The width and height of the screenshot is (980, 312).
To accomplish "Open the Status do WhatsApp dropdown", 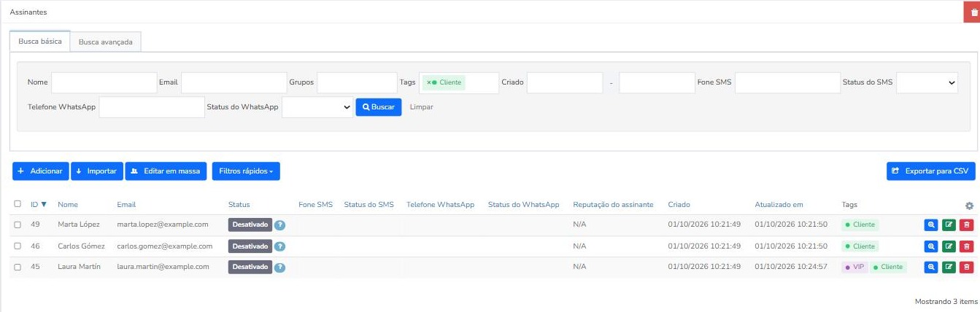I will (x=317, y=107).
